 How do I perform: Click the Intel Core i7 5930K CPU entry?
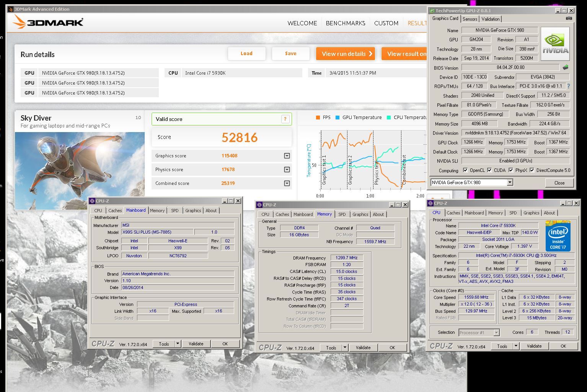click(233, 73)
